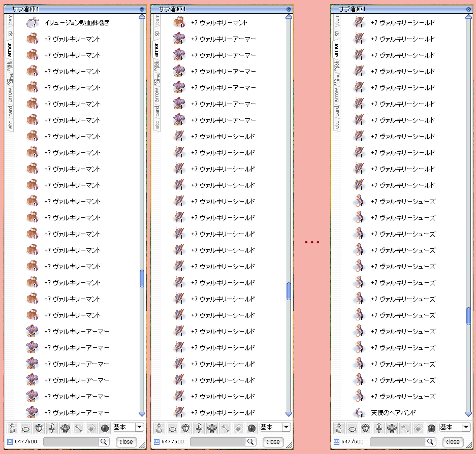
Task: Switch to the etc tab in middle window
Action: pyautogui.click(x=157, y=124)
